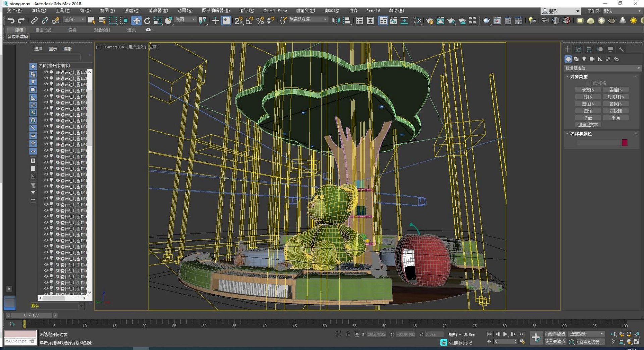This screenshot has height=350, width=644.
Task: Click the 长方体 box primitive button
Action: (x=588, y=90)
